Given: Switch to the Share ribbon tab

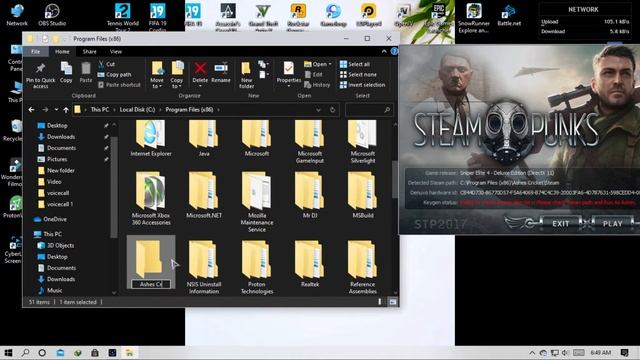Looking at the screenshot, I should coord(89,51).
